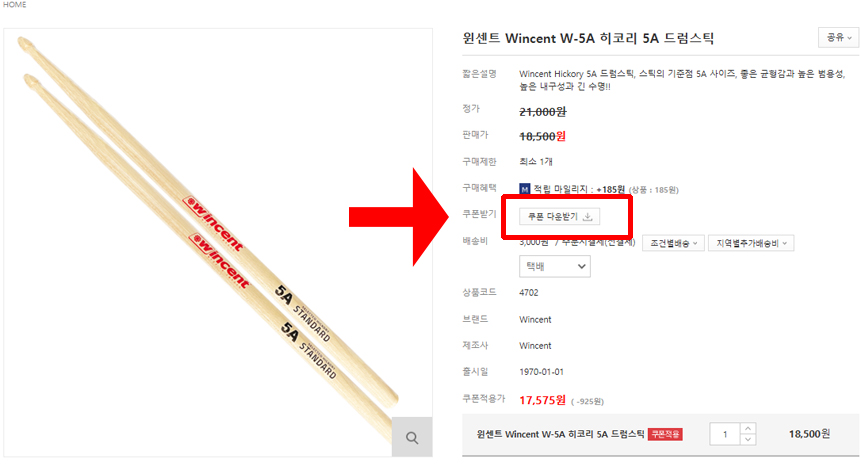Click the magnifier zoom icon on product image

coord(412,437)
